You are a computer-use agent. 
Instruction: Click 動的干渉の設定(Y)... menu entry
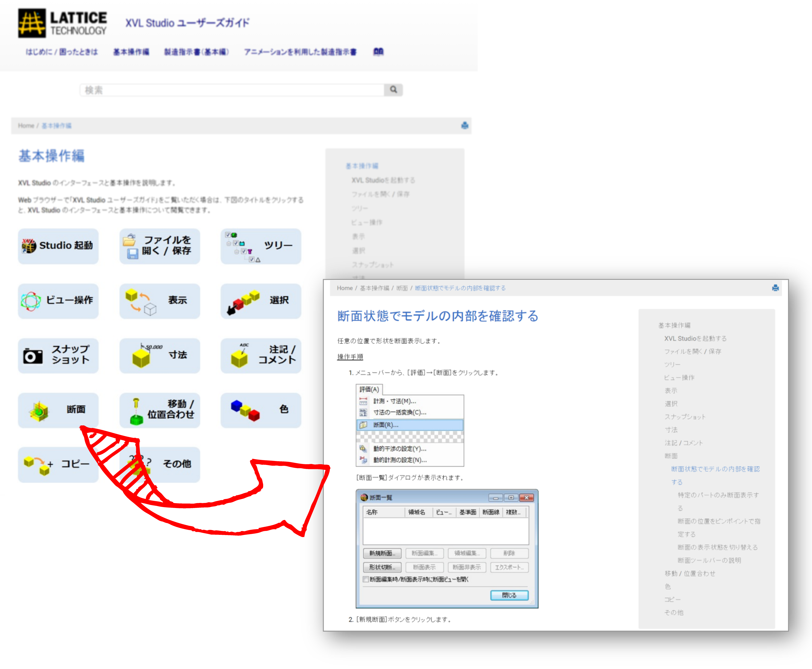[410, 449]
